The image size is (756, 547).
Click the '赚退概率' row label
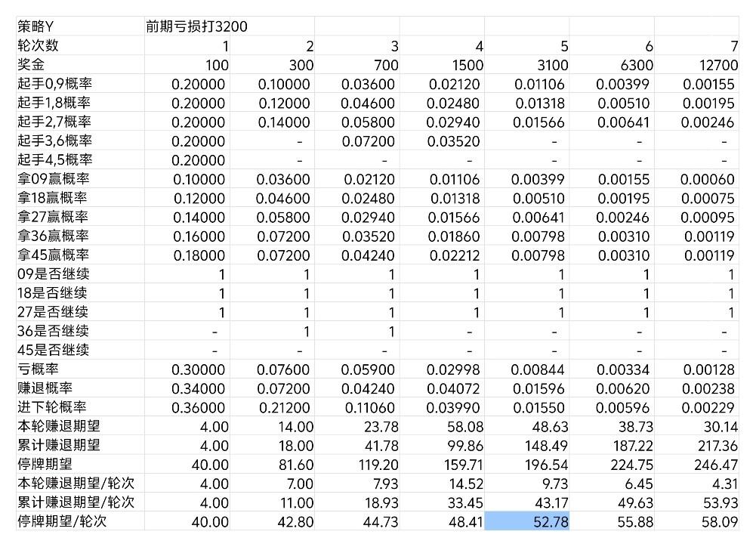point(45,388)
